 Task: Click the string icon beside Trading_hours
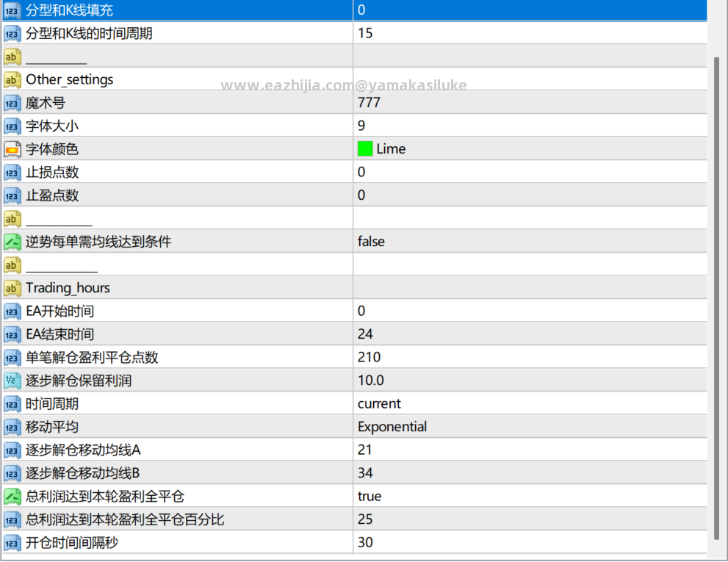[12, 289]
